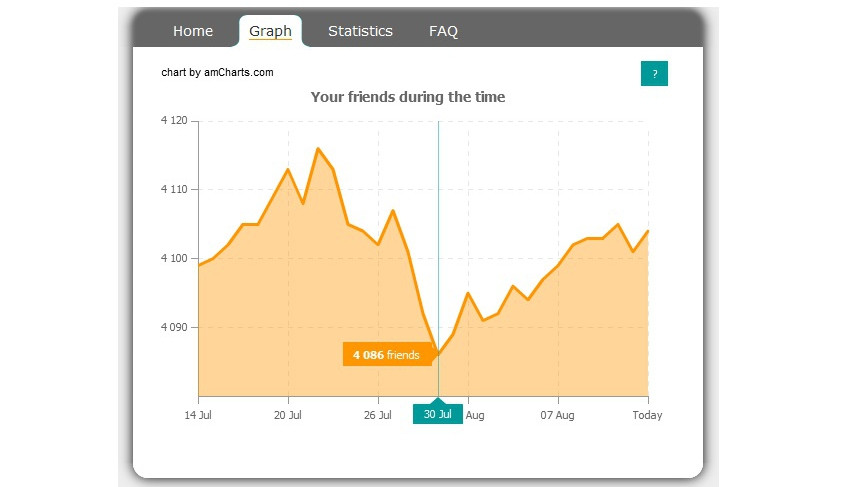The width and height of the screenshot is (864, 487).
Task: Pick the 07 Aug date label
Action: coord(558,415)
